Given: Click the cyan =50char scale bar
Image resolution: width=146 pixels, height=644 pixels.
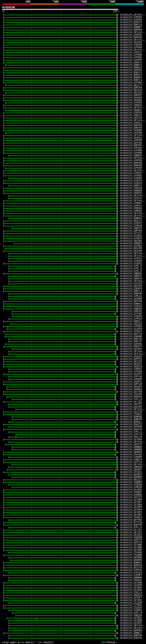Looking at the screenshot, I should tap(103, 642).
